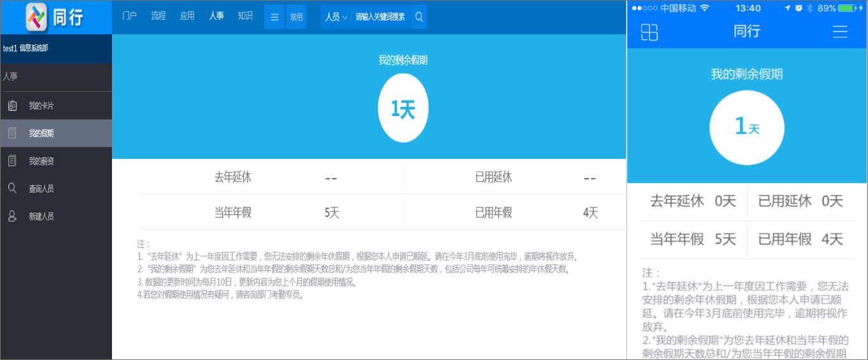This screenshot has height=360, width=868.
Task: Select the 人事 top menu item
Action: click(x=216, y=16)
